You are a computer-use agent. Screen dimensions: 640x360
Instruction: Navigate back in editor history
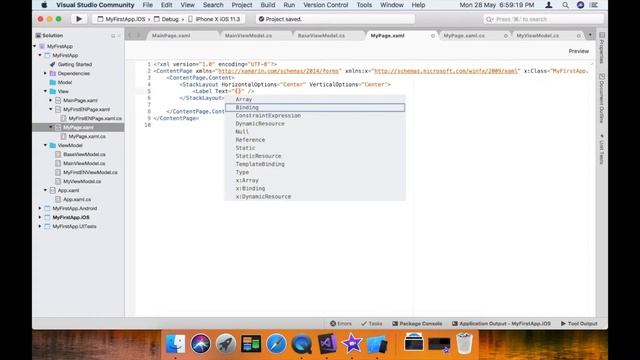point(130,36)
